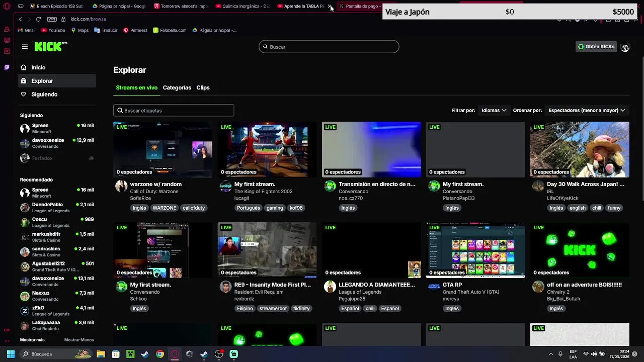Click kick.com/browse address bar
The height and width of the screenshot is (362, 644).
[x=89, y=19]
